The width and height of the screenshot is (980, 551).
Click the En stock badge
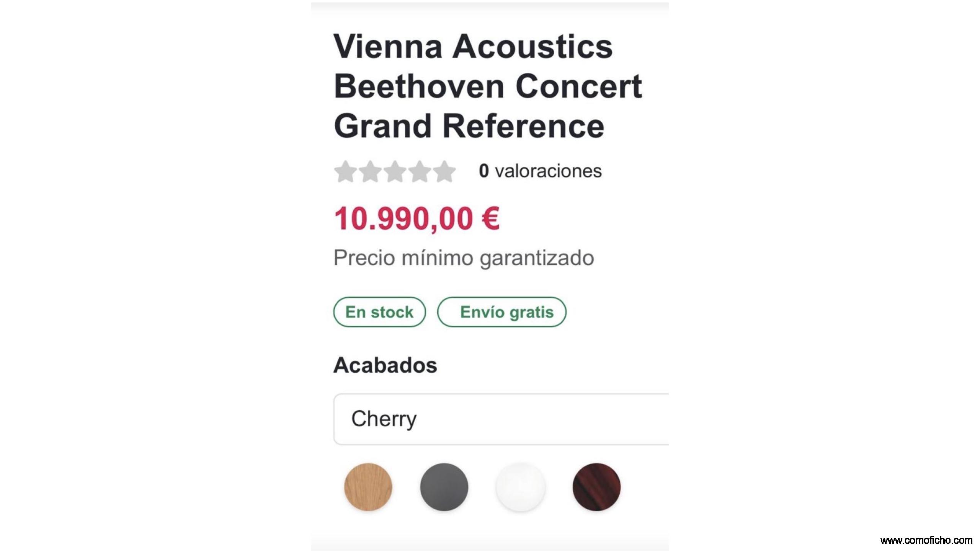(x=379, y=312)
